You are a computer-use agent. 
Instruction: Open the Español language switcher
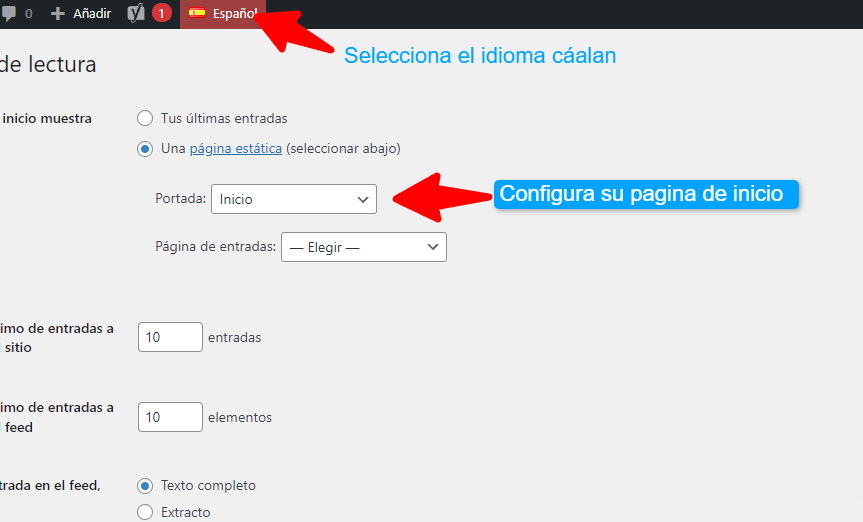click(223, 14)
